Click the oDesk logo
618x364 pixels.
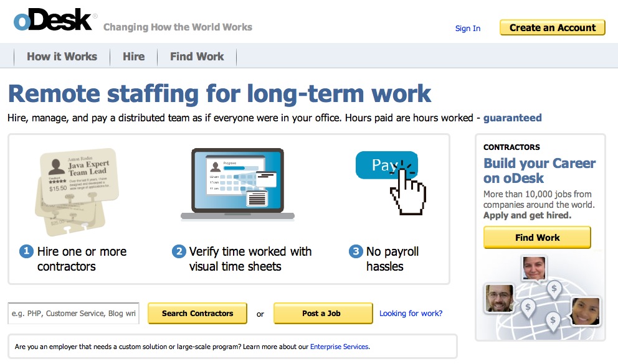pos(53,20)
